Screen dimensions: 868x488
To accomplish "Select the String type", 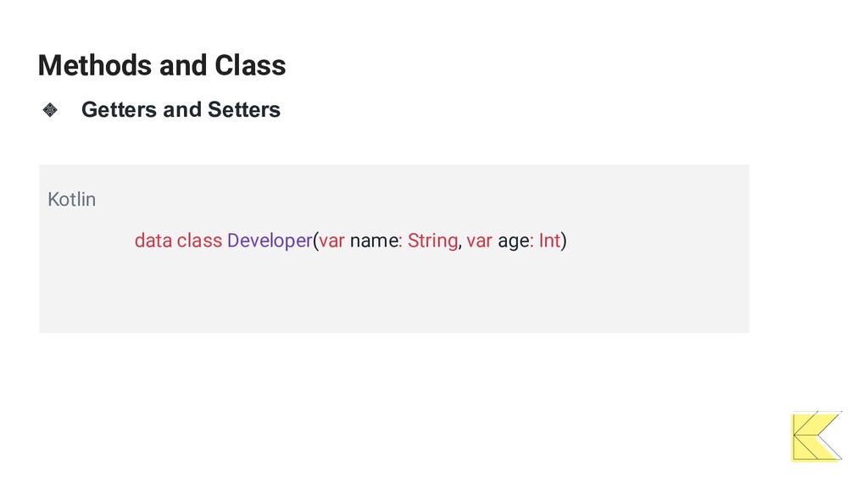I will tap(433, 241).
